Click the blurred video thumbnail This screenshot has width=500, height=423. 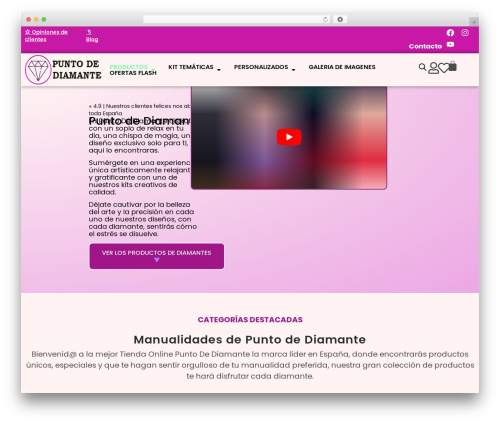click(x=289, y=137)
